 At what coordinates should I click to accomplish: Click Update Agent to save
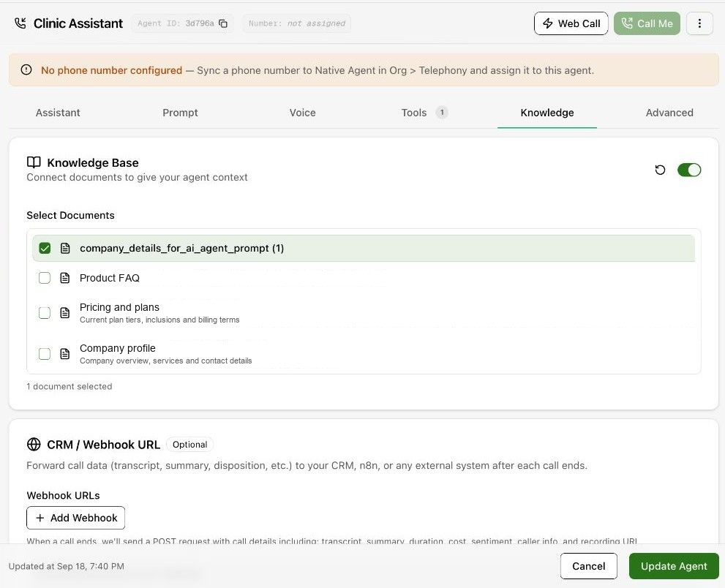point(674,566)
